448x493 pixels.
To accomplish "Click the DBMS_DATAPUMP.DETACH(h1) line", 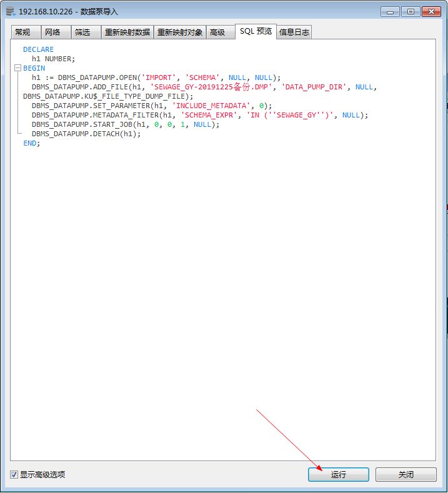I will [86, 134].
